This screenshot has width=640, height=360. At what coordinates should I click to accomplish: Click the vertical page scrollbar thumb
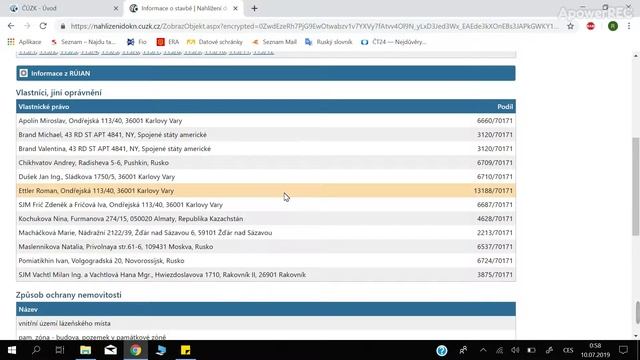(636, 187)
